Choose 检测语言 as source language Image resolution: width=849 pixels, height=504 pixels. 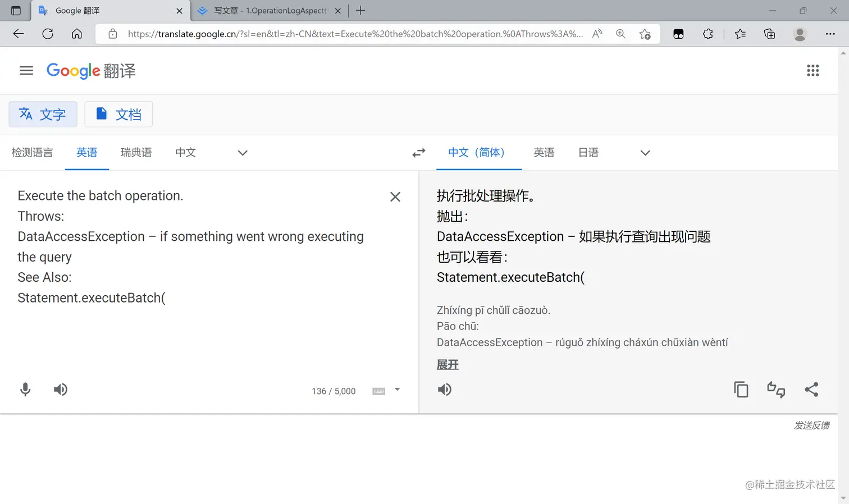pyautogui.click(x=33, y=153)
